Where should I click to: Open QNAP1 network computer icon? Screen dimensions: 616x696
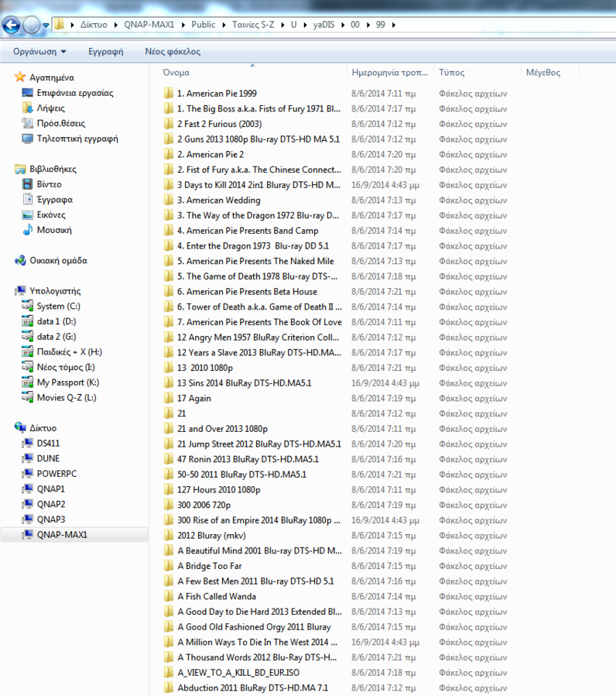pyautogui.click(x=28, y=489)
